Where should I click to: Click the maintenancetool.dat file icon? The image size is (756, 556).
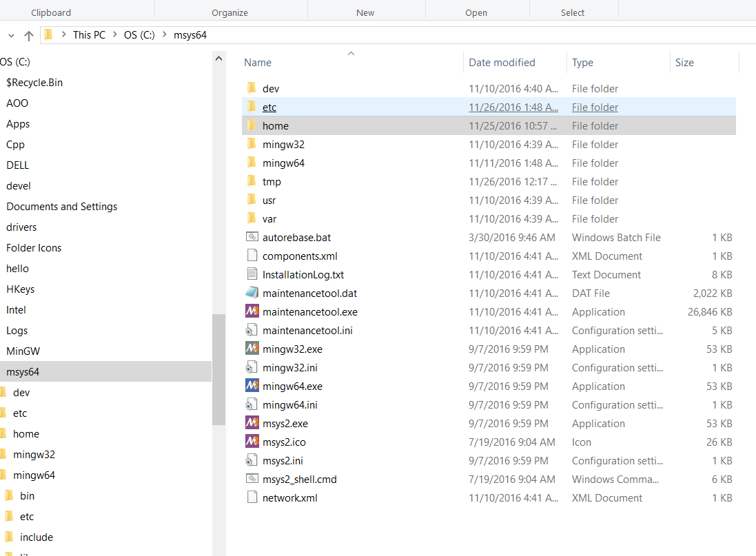(x=252, y=293)
